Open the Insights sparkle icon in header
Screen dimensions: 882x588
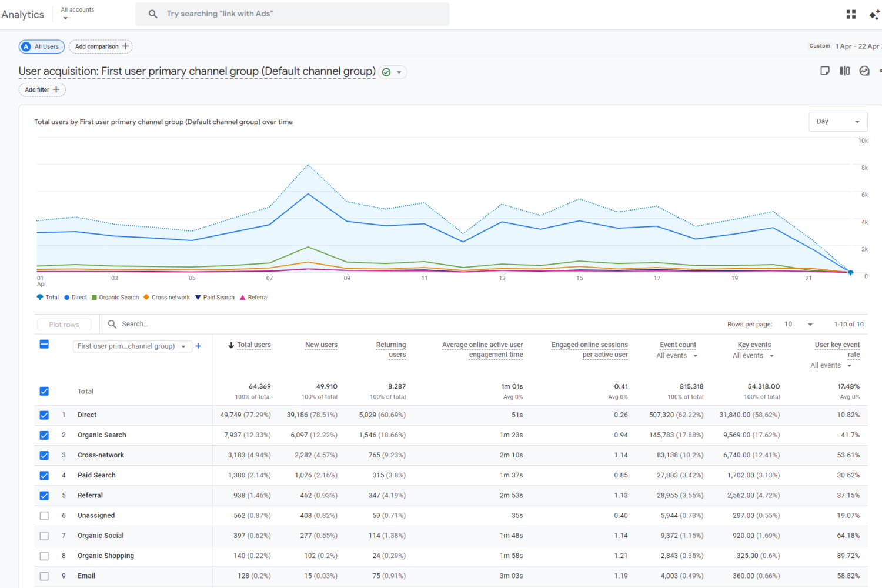tap(875, 14)
